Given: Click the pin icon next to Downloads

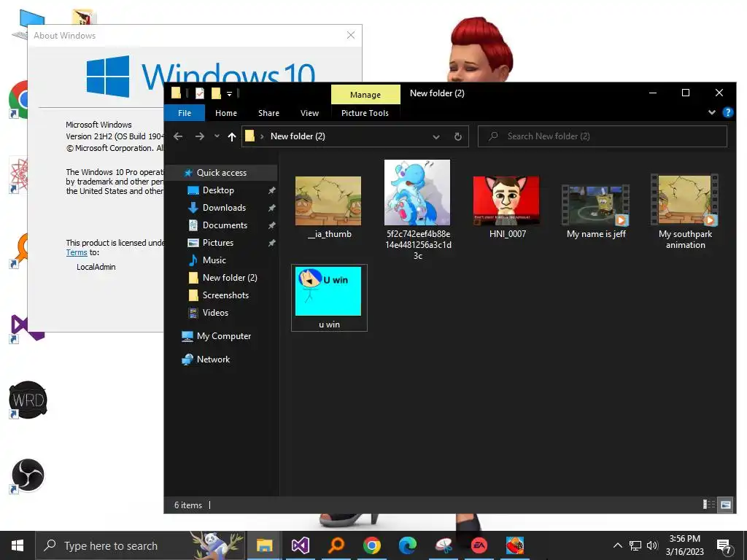Looking at the screenshot, I should tap(271, 208).
